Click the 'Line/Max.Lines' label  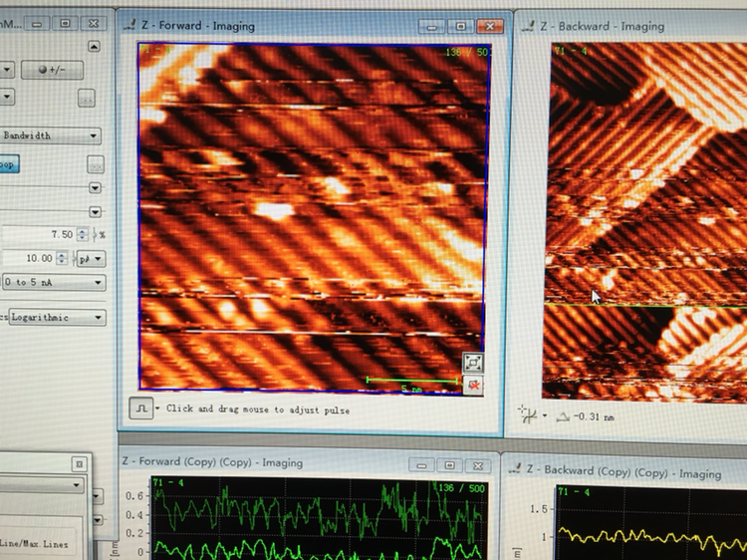pos(34,544)
